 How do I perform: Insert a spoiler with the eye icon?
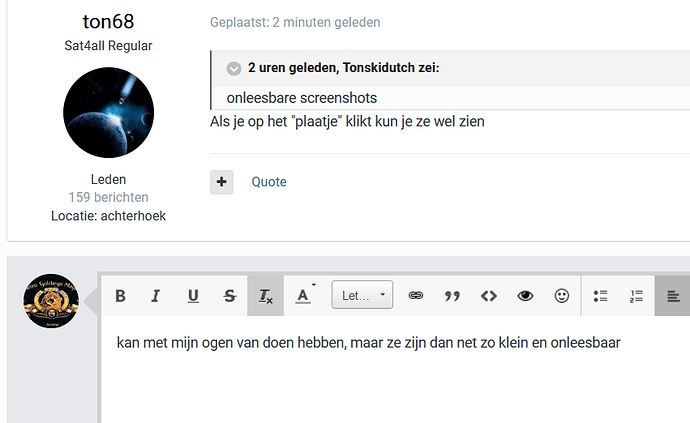point(525,296)
